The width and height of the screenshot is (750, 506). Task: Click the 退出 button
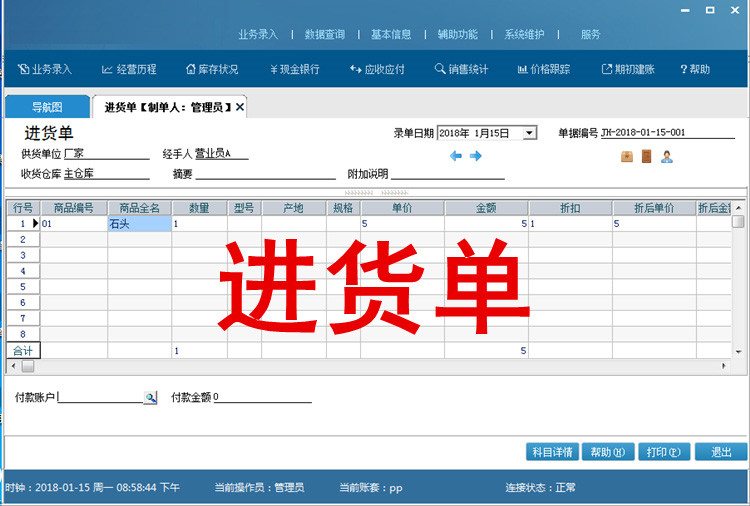pyautogui.click(x=721, y=452)
